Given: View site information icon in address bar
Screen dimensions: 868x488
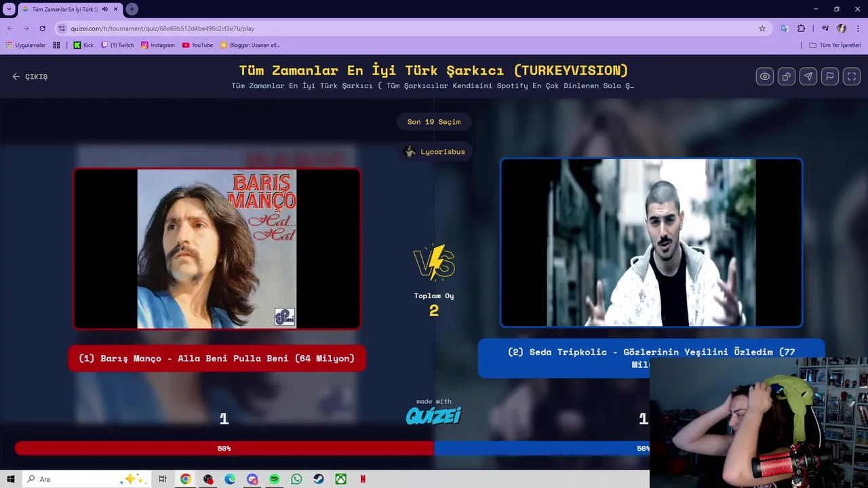Looking at the screenshot, I should [62, 28].
